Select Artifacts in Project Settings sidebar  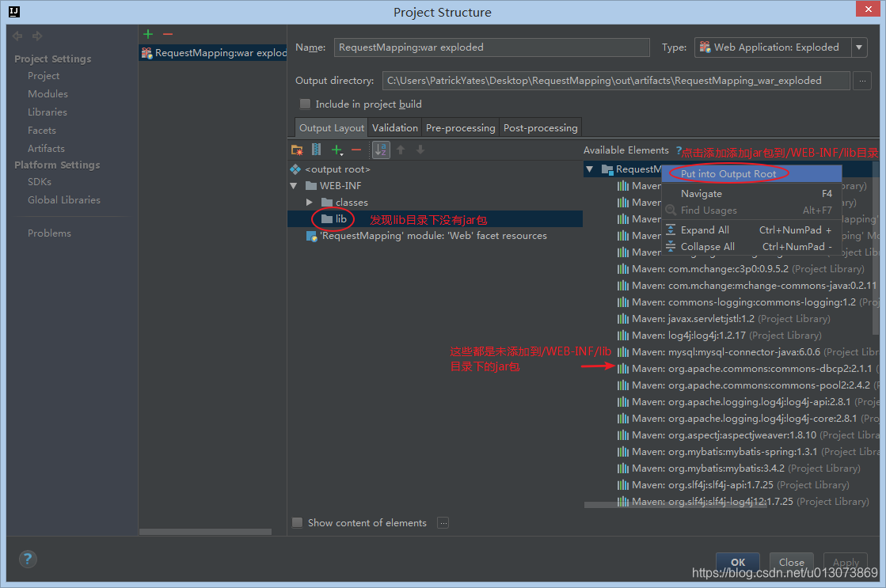[x=46, y=148]
